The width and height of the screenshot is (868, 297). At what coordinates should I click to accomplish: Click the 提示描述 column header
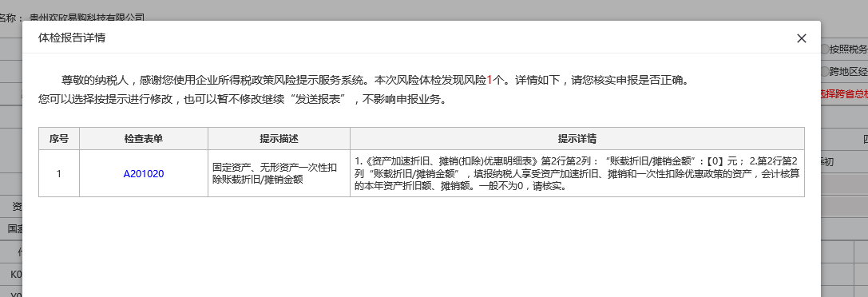coord(279,138)
